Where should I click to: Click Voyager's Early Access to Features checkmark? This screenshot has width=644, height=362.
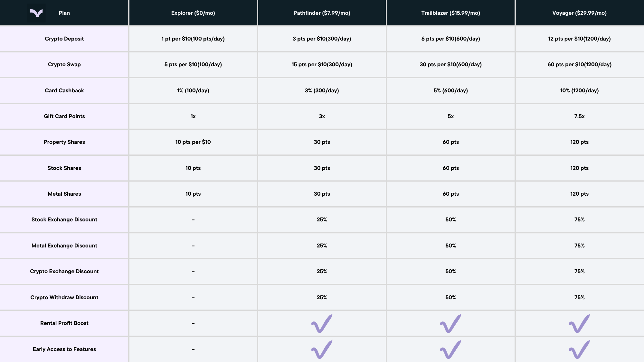[x=579, y=349]
